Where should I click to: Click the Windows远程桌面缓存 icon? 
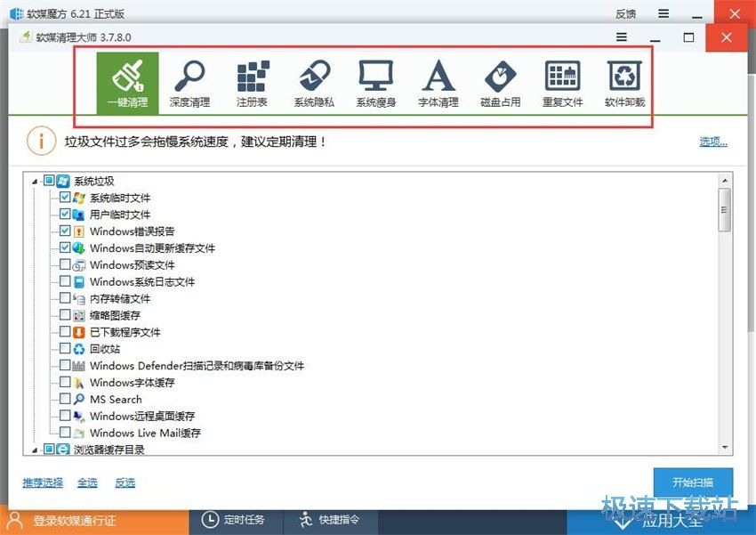point(79,416)
